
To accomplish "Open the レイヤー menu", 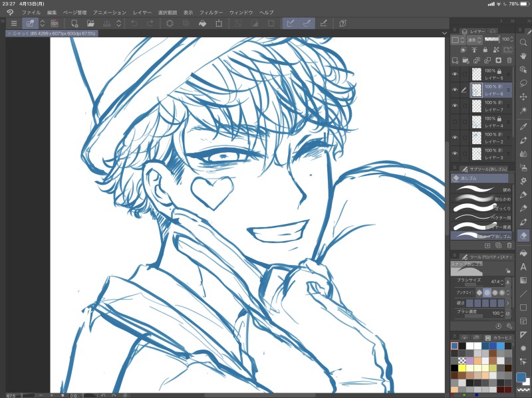I will pos(142,13).
